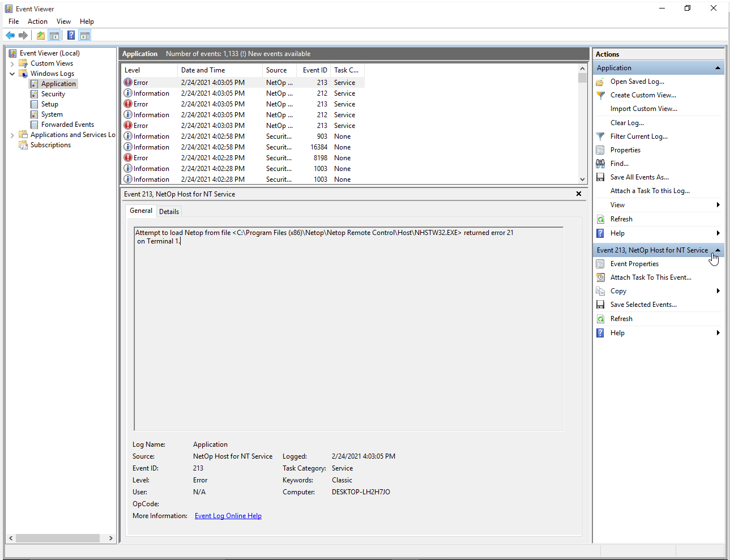The height and width of the screenshot is (560, 730).
Task: Click the Save All Events As disk icon
Action: (600, 177)
